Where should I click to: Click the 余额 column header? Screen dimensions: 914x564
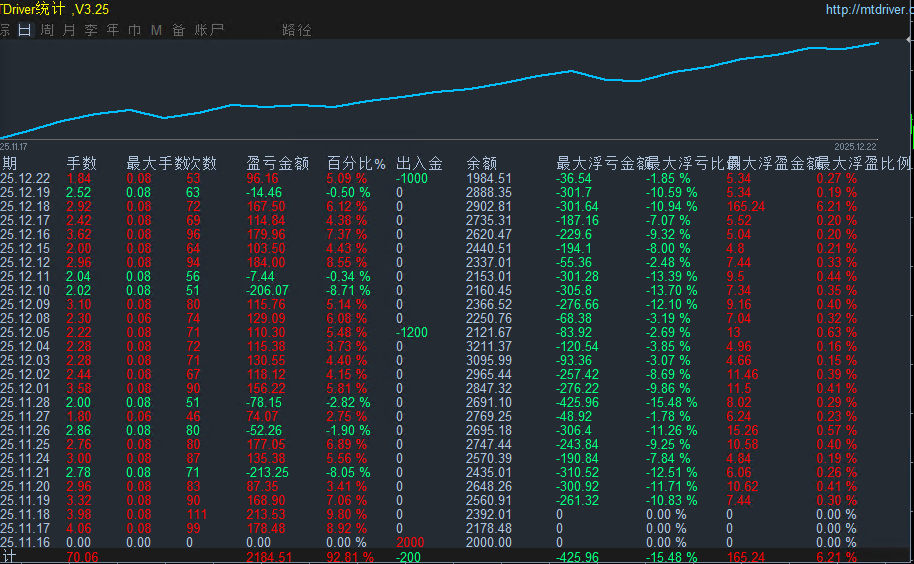click(481, 163)
